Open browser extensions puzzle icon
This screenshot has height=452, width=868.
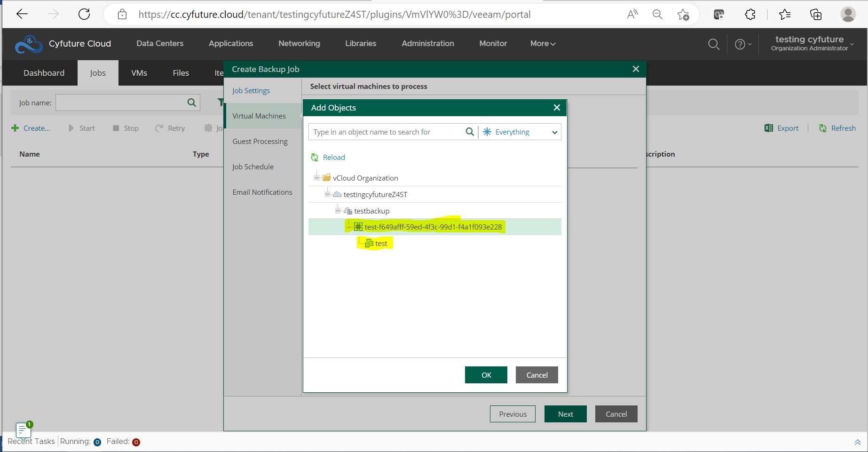750,14
